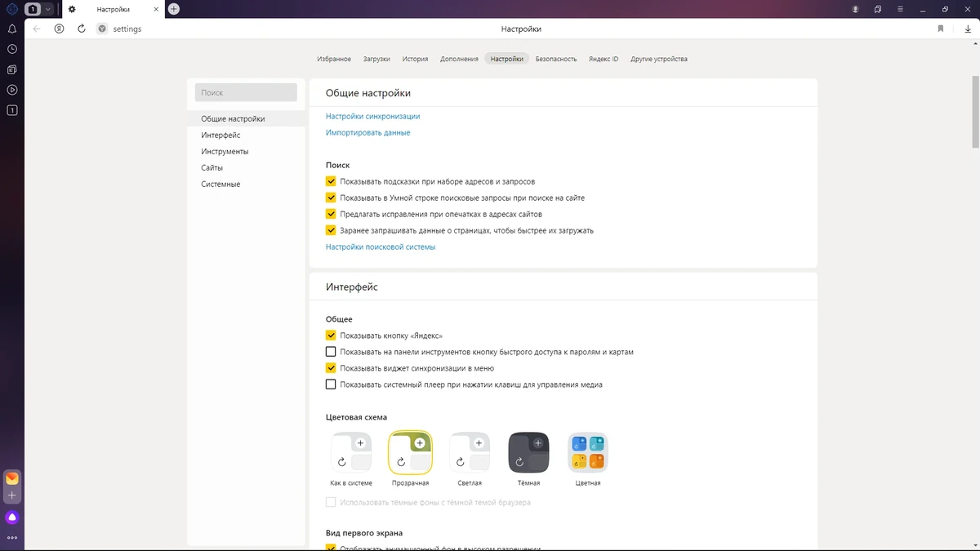Toggle Заранее запрашивать данные о страницах
980x551 pixels.
point(331,230)
